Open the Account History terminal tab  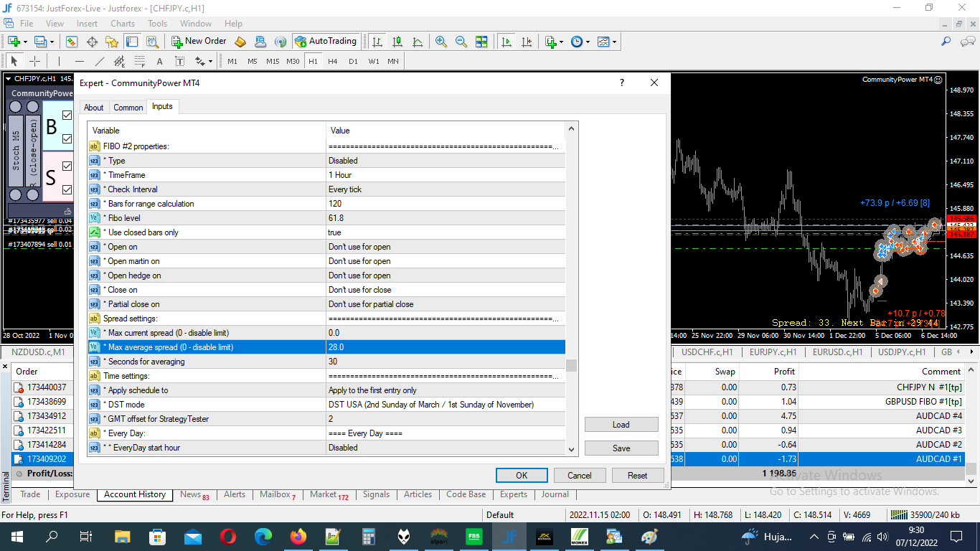(135, 494)
